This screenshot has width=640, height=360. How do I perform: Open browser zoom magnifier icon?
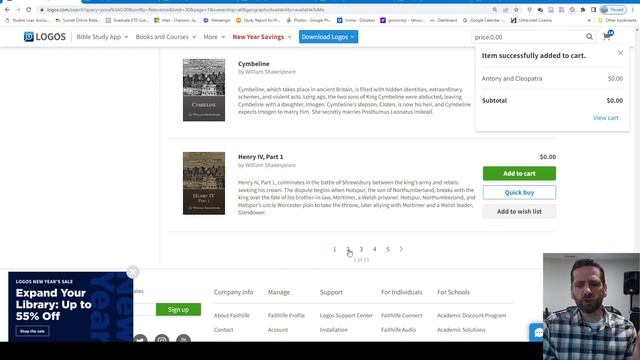(x=495, y=9)
